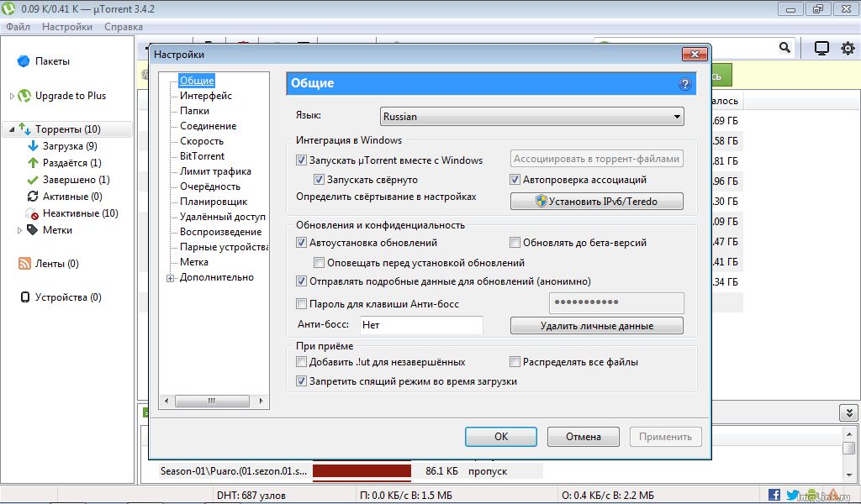The width and height of the screenshot is (861, 504).
Task: Click the Метки tag icon
Action: click(33, 230)
